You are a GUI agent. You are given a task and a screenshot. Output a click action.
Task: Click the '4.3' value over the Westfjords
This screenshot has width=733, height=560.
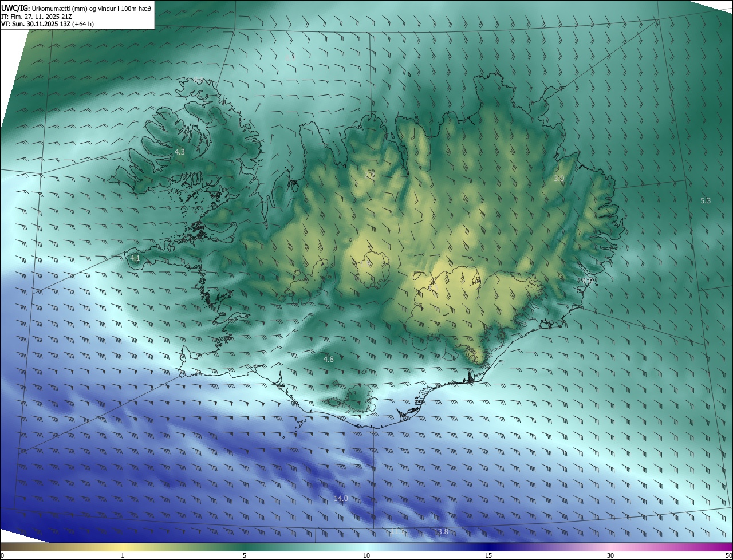pos(180,152)
